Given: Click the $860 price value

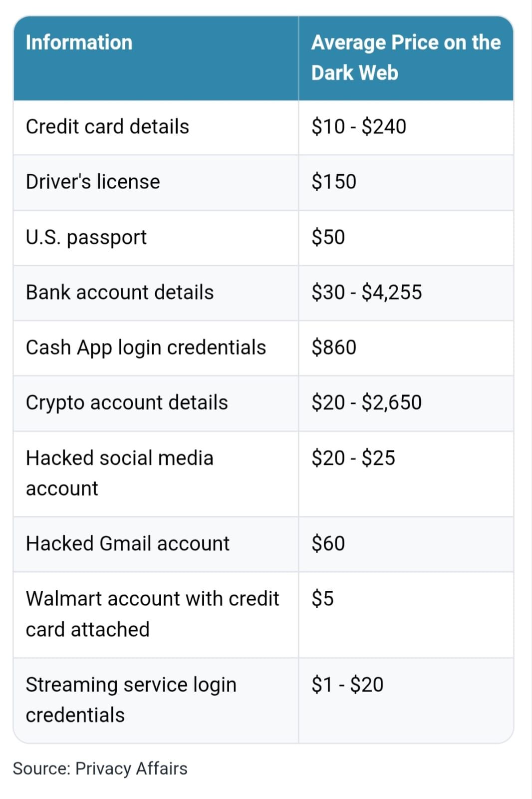Looking at the screenshot, I should pos(333,348).
